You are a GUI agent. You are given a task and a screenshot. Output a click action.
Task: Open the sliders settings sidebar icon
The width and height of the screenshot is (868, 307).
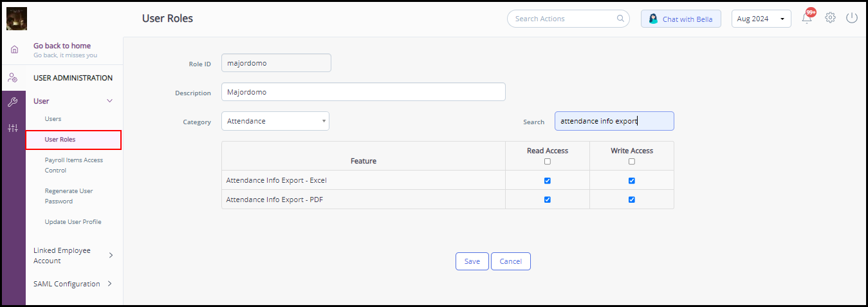(13, 127)
